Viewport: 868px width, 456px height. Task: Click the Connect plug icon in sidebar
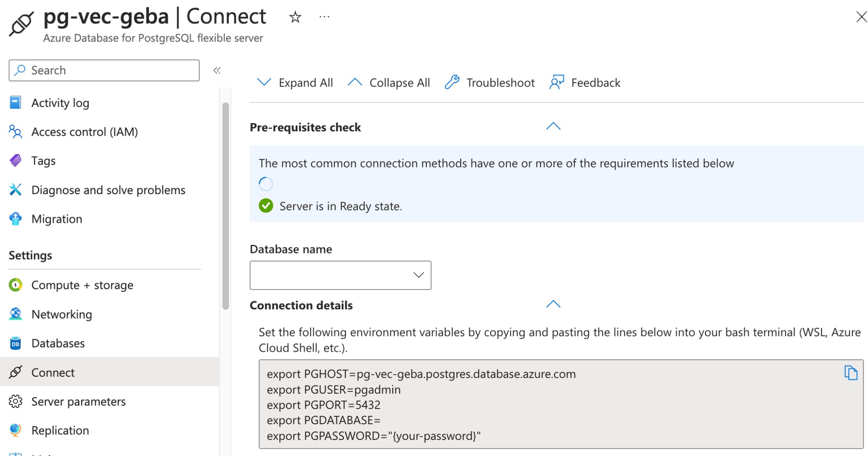15,372
